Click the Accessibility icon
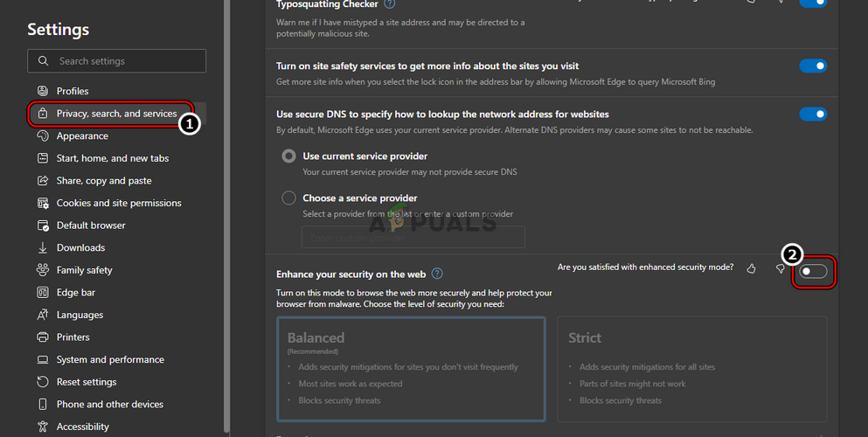 tap(43, 427)
